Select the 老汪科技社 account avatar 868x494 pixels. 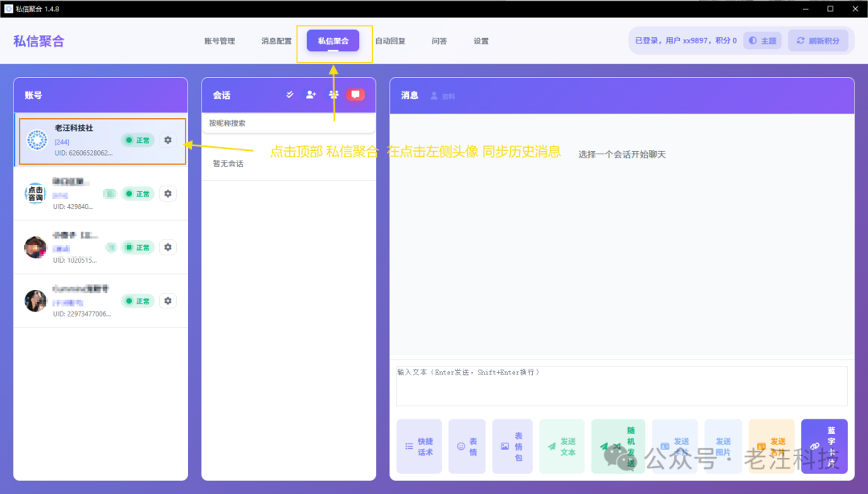click(37, 140)
